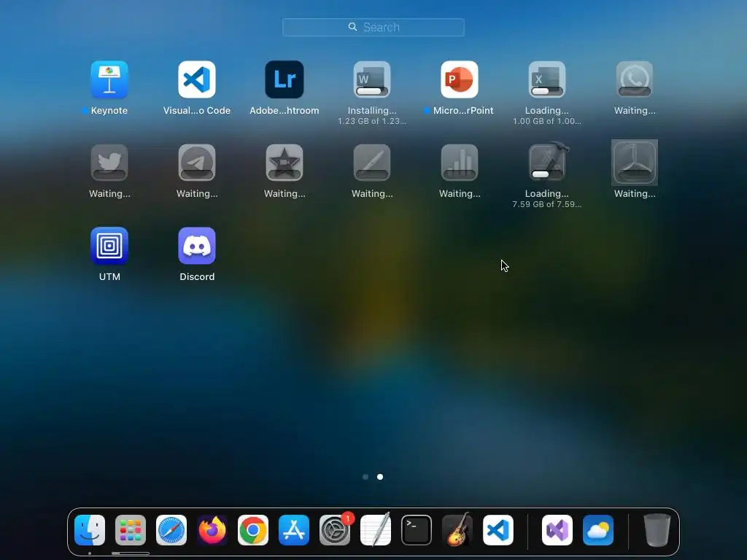Click the "Adobe...htroom" label
The width and height of the screenshot is (747, 560).
tap(285, 111)
